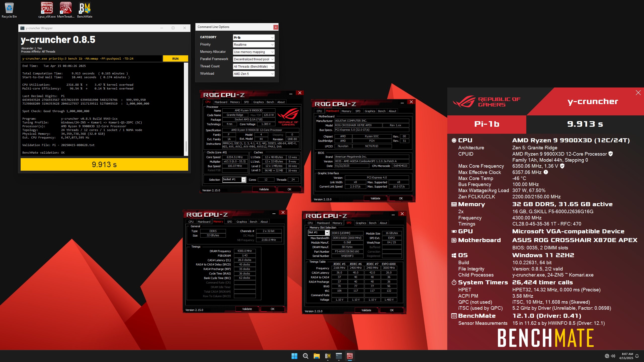Click the EXPO-6000 timings column header

coord(389,264)
